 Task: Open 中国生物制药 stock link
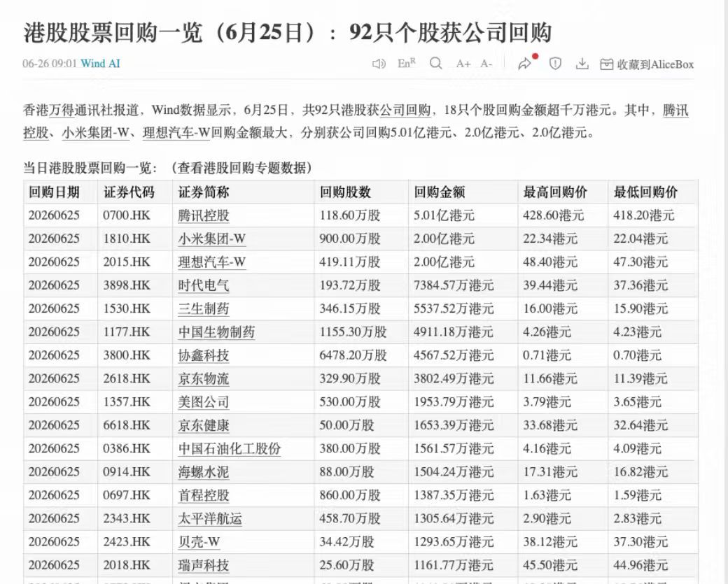pos(216,332)
